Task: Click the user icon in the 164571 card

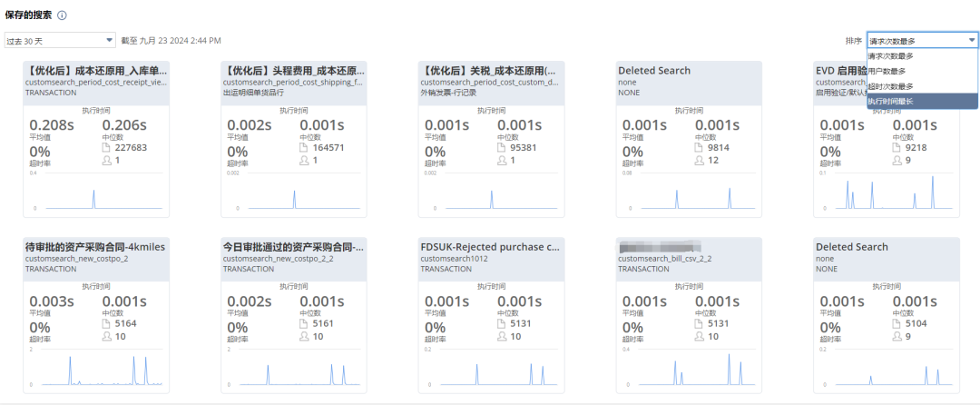Action: tap(304, 161)
